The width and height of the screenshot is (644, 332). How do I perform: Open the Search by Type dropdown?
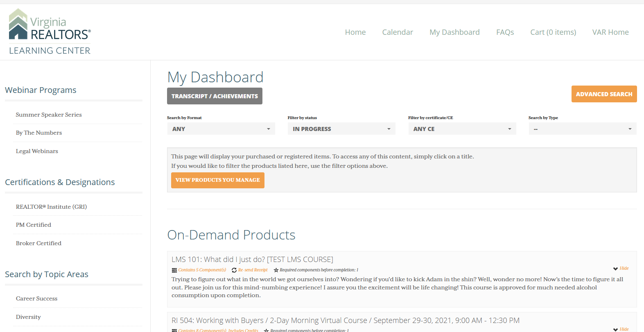[x=583, y=129]
